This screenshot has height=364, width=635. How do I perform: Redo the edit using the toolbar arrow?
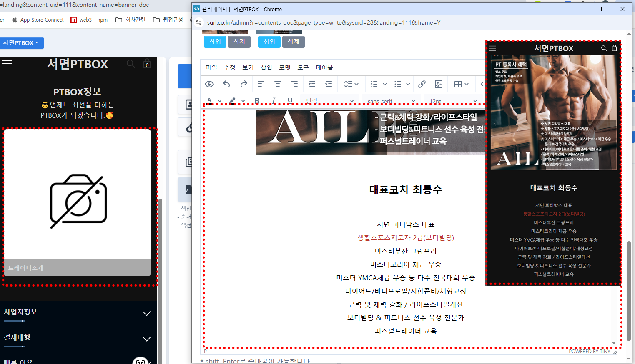tap(243, 84)
